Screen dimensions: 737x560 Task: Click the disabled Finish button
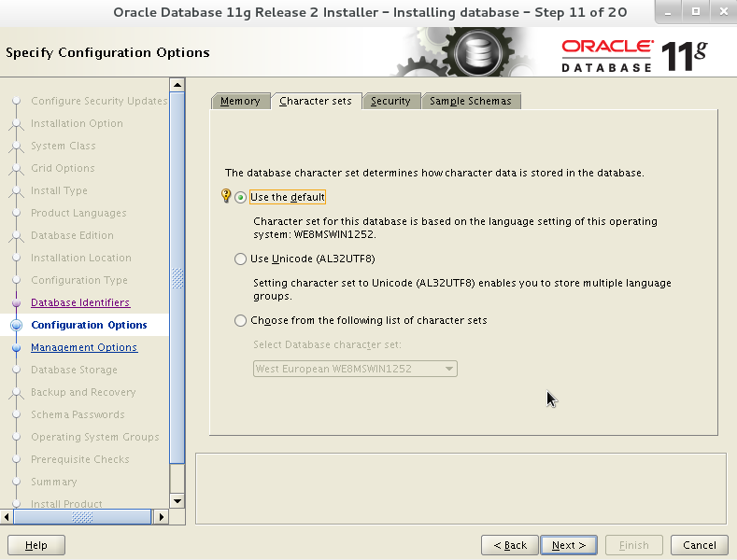pyautogui.click(x=634, y=545)
